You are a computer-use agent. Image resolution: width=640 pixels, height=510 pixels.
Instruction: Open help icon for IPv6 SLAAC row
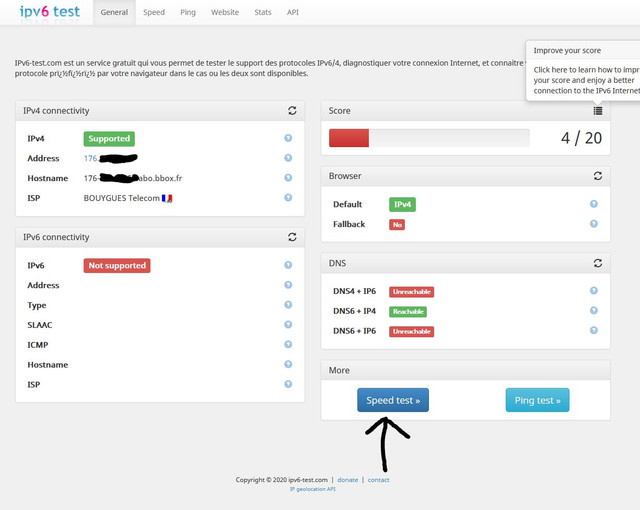click(288, 324)
